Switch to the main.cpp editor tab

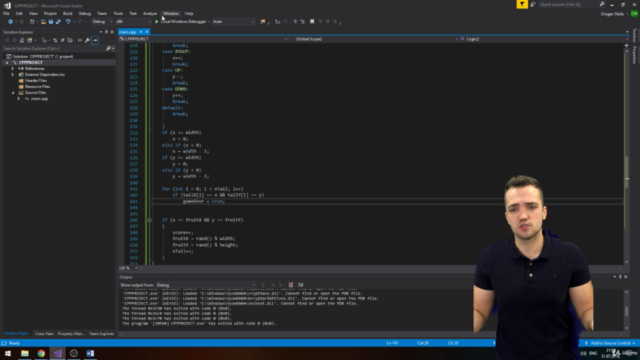pos(128,32)
